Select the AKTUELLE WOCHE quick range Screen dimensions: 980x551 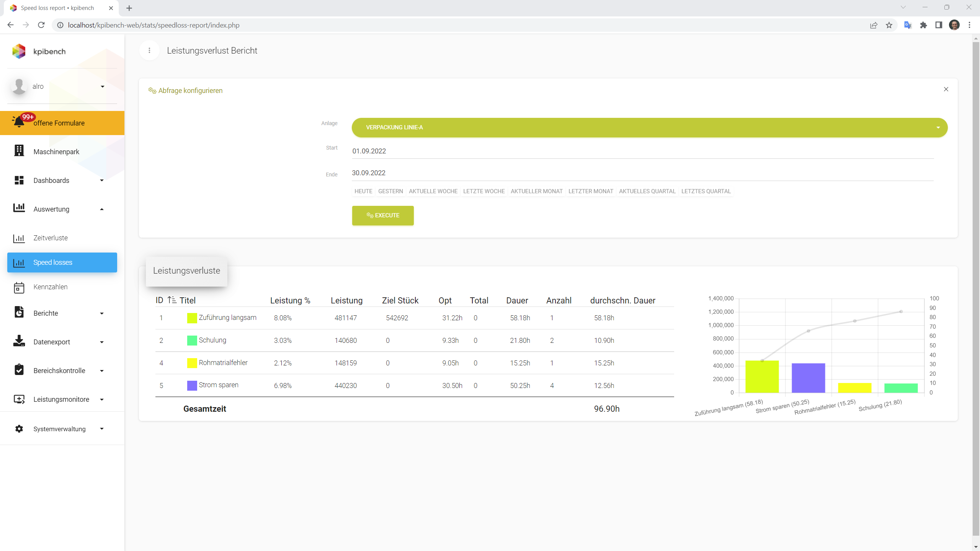(x=433, y=191)
